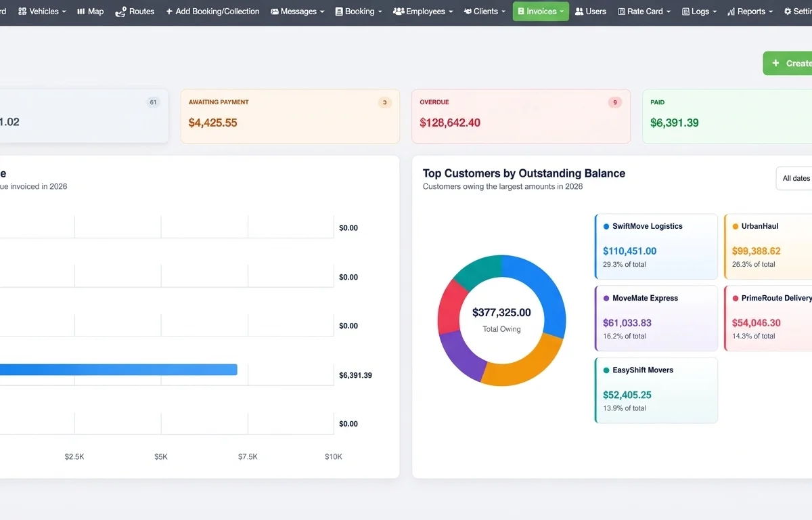812x520 pixels.
Task: Select the UrbanHaul customer card
Action: point(768,246)
